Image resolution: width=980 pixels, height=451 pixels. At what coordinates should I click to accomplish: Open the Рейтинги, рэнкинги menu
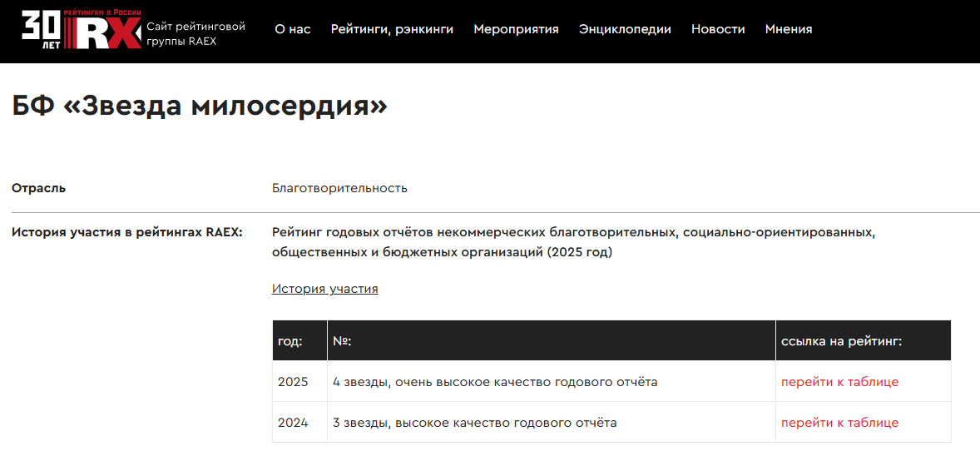pos(392,29)
